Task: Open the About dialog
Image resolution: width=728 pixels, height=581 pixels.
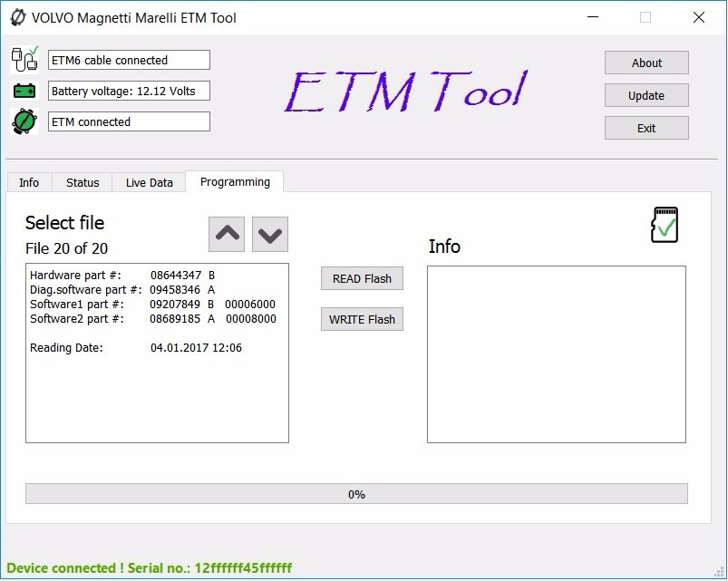Action: 645,63
